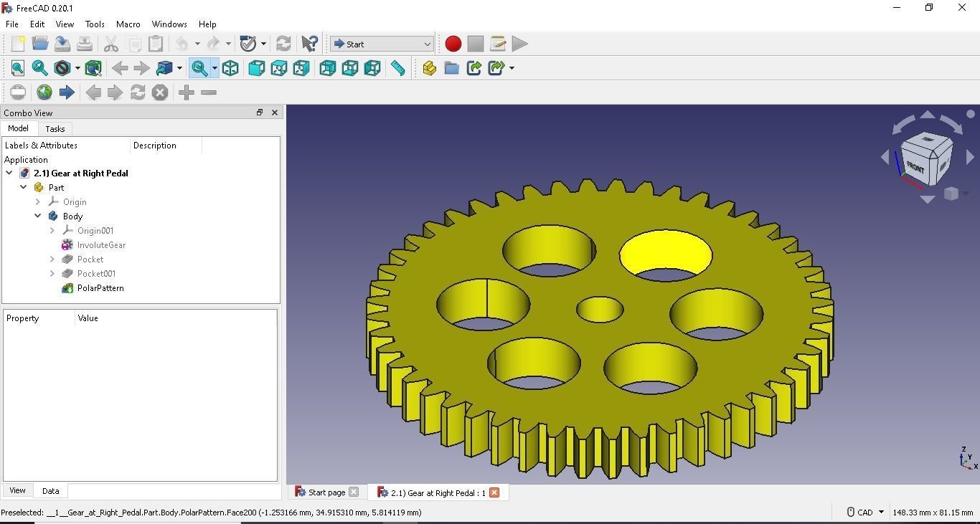The height and width of the screenshot is (524, 980).
Task: Click the nav cube counter-clockwise rotation arrow
Action: pos(903,124)
